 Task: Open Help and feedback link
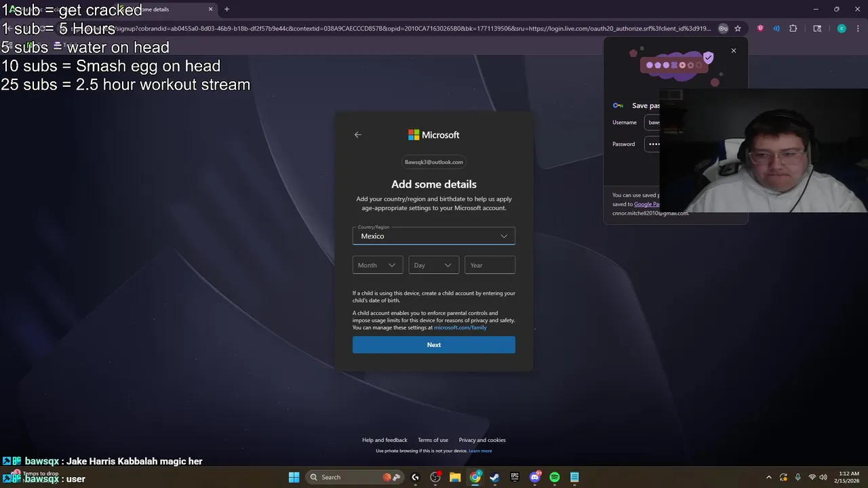click(384, 440)
